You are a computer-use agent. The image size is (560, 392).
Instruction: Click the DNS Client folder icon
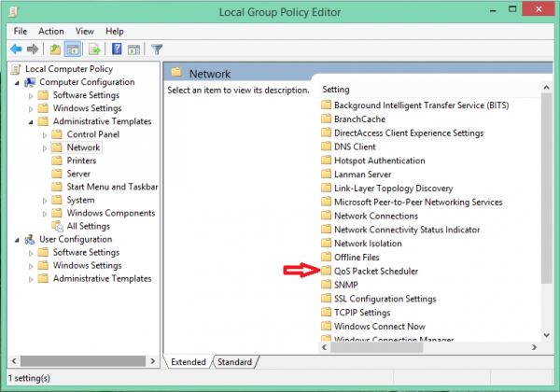(326, 147)
